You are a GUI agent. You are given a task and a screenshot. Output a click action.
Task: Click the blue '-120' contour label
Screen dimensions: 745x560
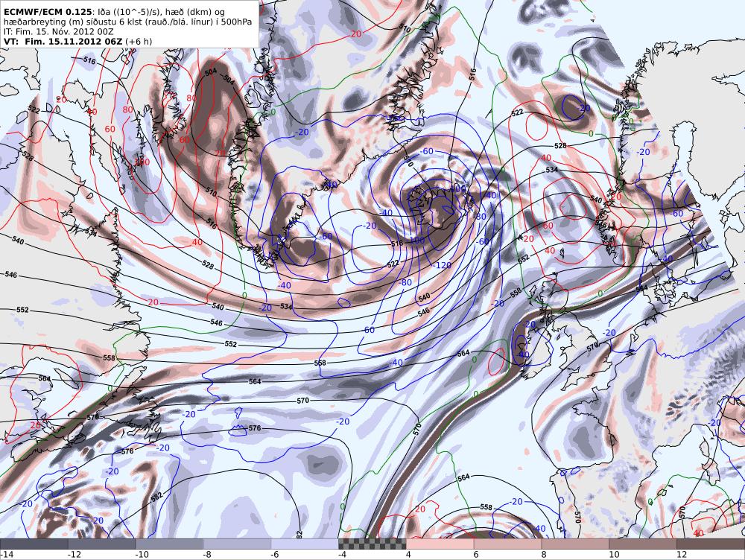point(443,265)
